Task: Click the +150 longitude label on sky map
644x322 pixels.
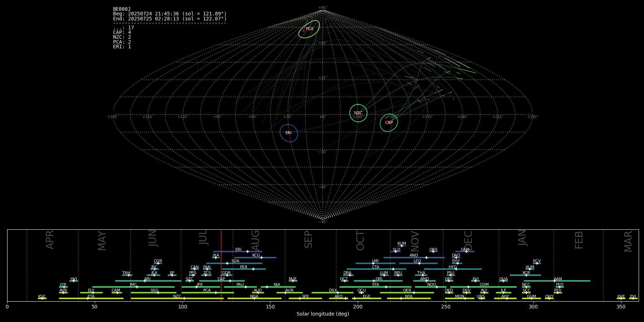Action: [147, 117]
